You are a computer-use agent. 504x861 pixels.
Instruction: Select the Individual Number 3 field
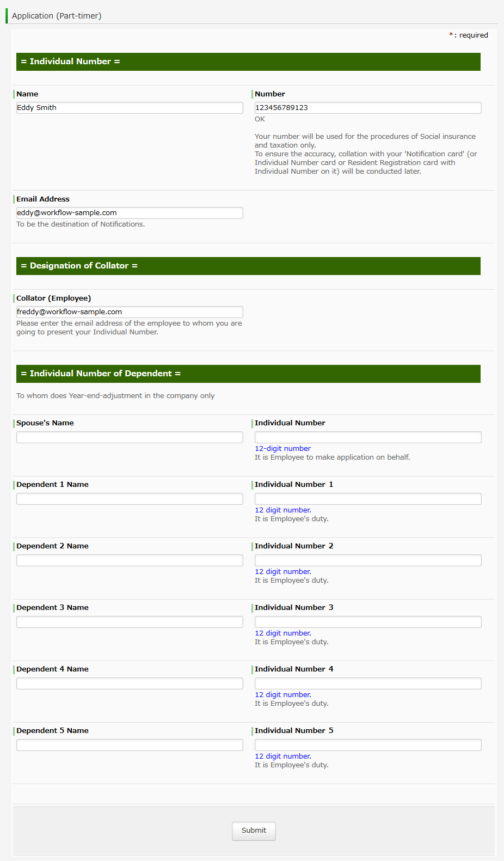[x=368, y=622]
